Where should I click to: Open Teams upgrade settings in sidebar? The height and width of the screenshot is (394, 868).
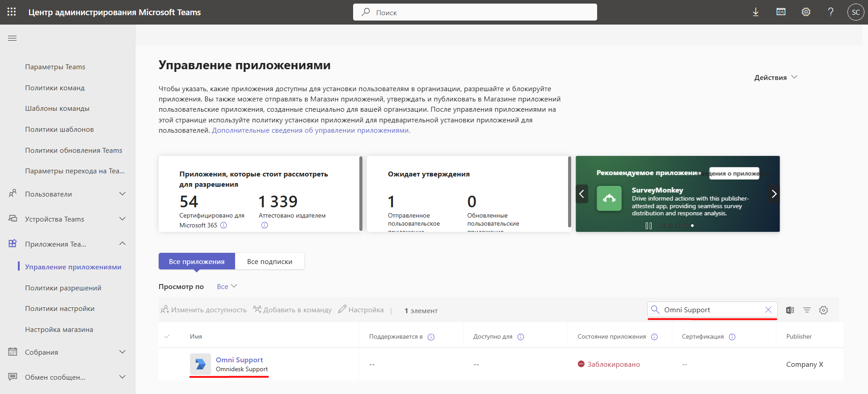[x=75, y=171]
